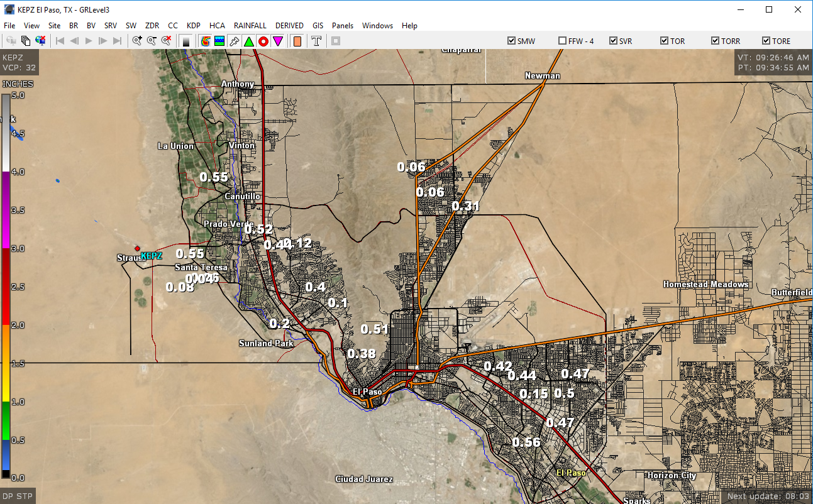Click the zoom out magnifier icon

[x=152, y=41]
